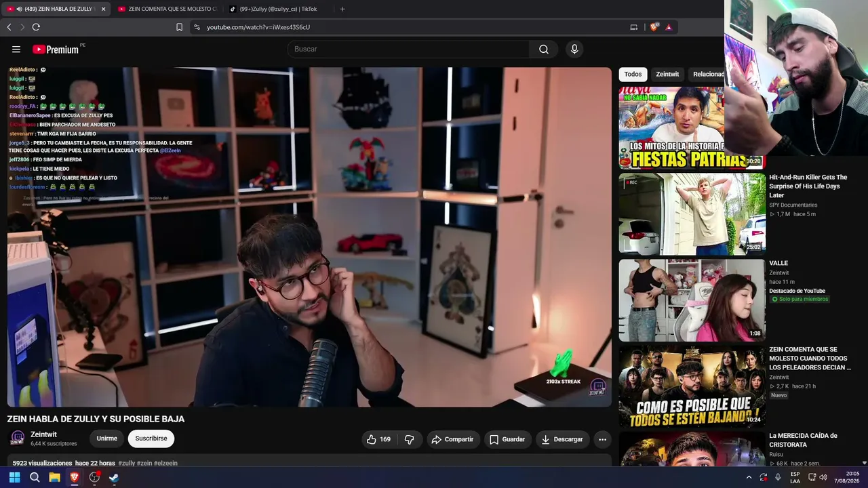Start voice search with the microphone icon
The height and width of the screenshot is (488, 868).
(574, 49)
